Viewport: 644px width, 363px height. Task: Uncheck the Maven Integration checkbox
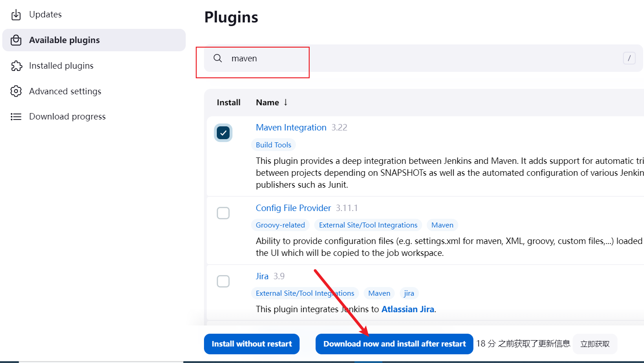223,133
